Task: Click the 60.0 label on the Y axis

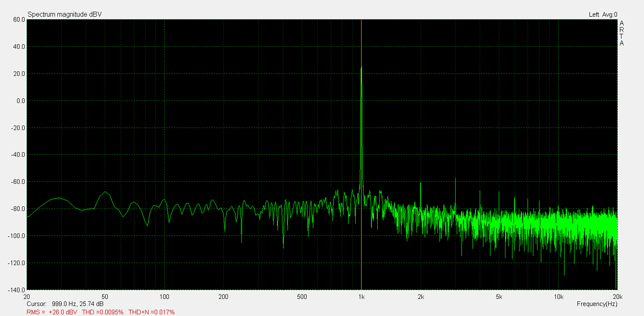Action: coord(19,19)
